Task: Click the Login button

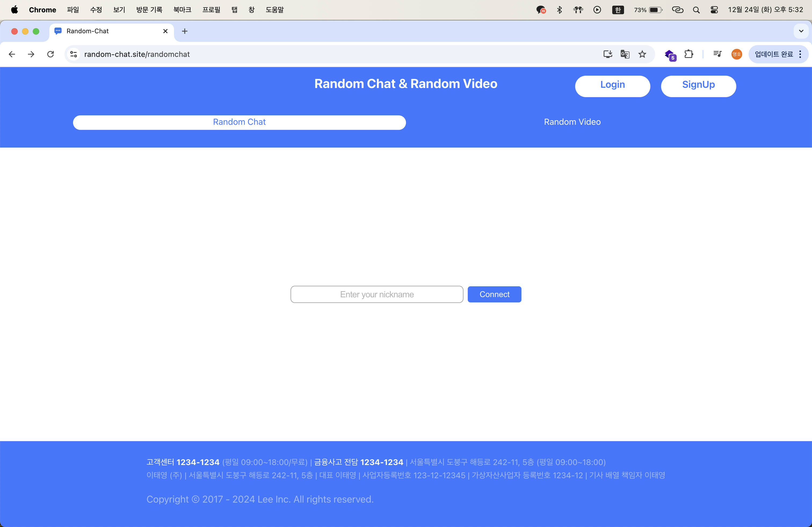Action: tap(612, 86)
